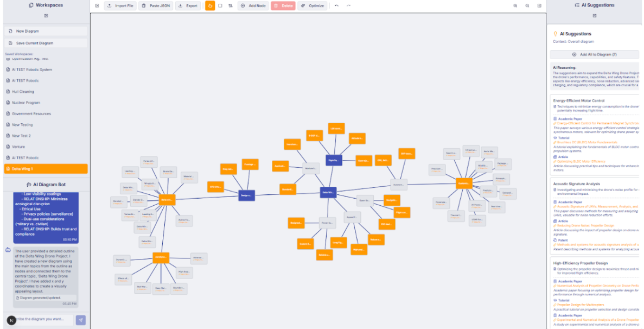This screenshot has height=329, width=644.
Task: Zoom out using the magnifier icon
Action: pos(527,5)
